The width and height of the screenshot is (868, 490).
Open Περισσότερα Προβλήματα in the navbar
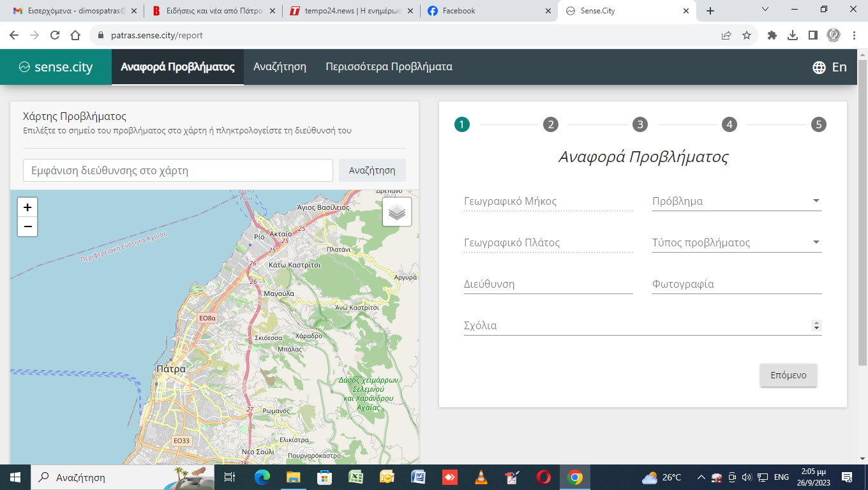389,67
